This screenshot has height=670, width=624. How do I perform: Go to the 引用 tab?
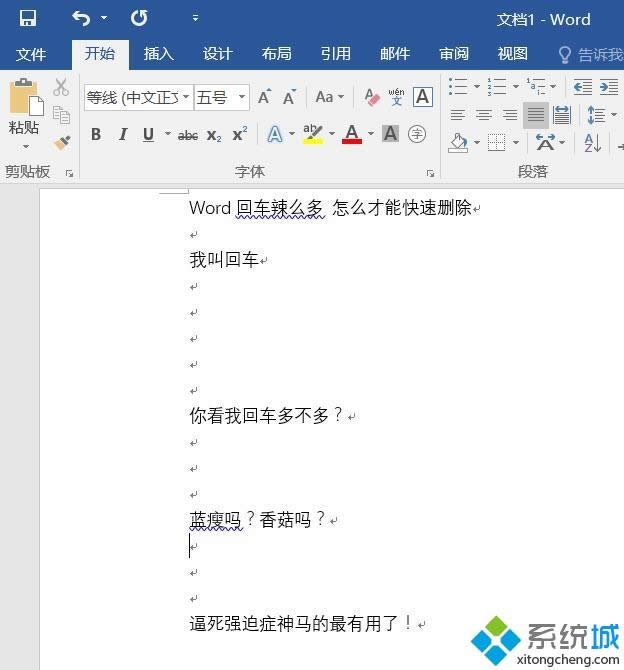pyautogui.click(x=336, y=54)
